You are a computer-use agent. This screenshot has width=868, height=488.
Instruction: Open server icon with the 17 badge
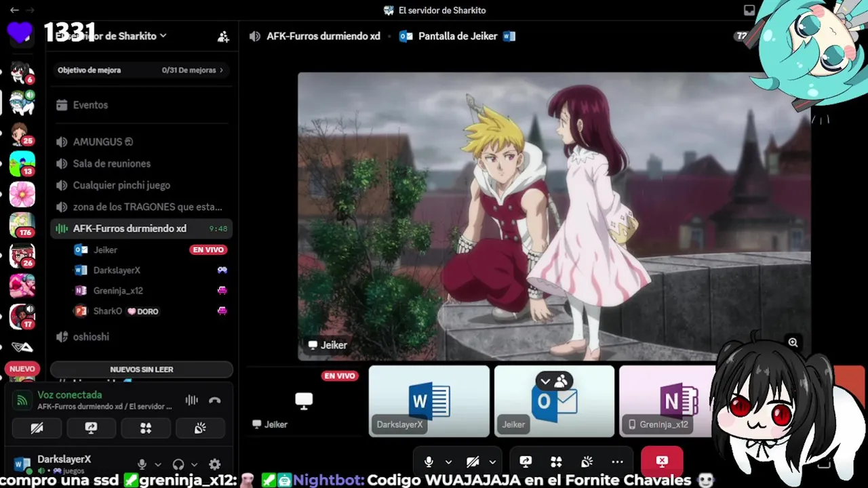(x=22, y=317)
